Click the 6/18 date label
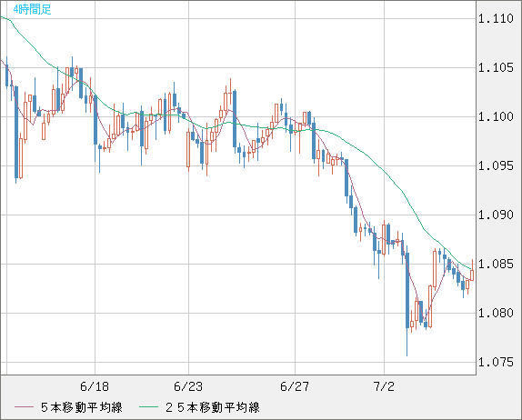The height and width of the screenshot is (420, 522). [95, 386]
